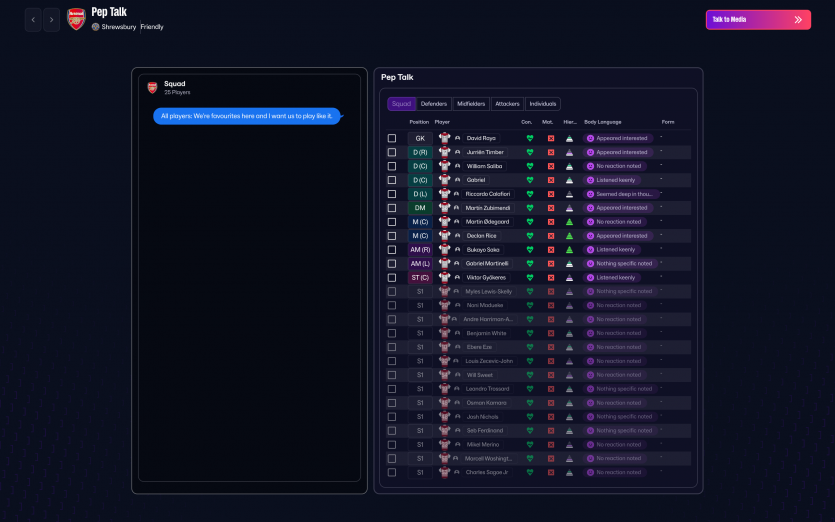Image resolution: width=835 pixels, height=522 pixels.
Task: Tick the checkbox for David Raya
Action: pos(392,138)
